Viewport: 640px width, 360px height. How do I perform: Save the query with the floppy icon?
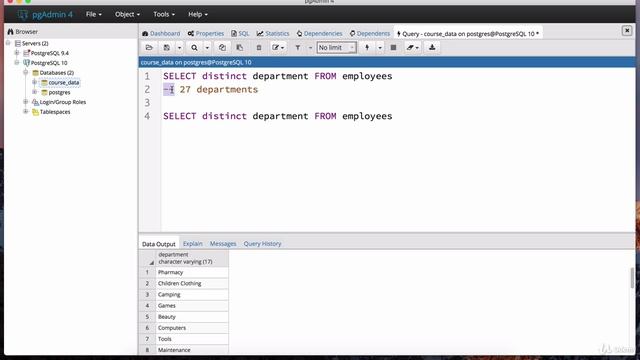[x=167, y=48]
